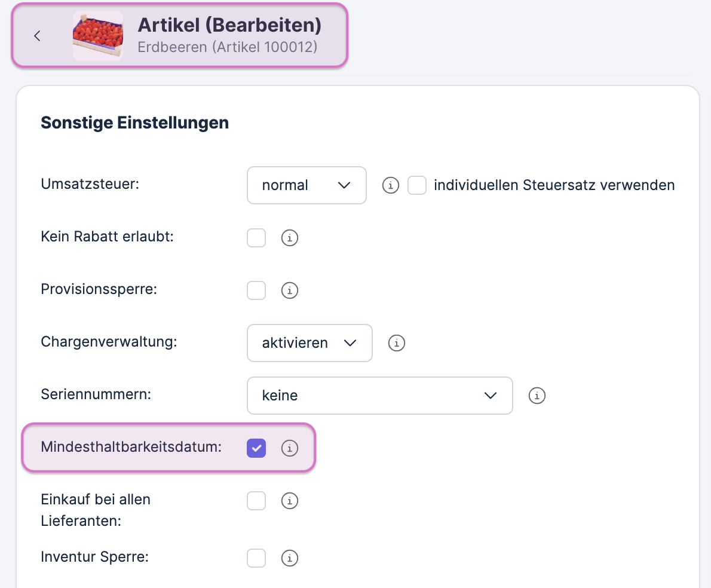
Task: Click info icon beside Kein Rabatt erlaubt
Action: 290,238
